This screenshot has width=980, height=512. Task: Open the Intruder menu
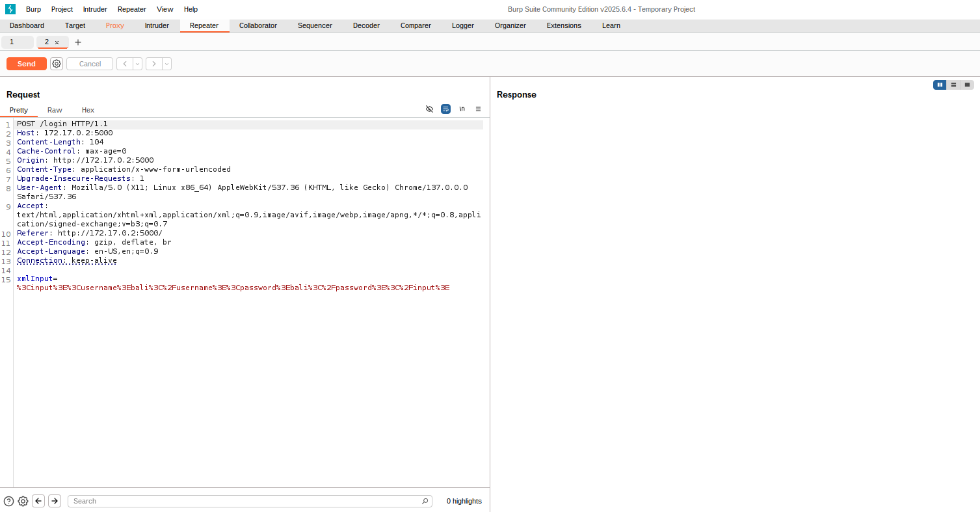click(96, 9)
